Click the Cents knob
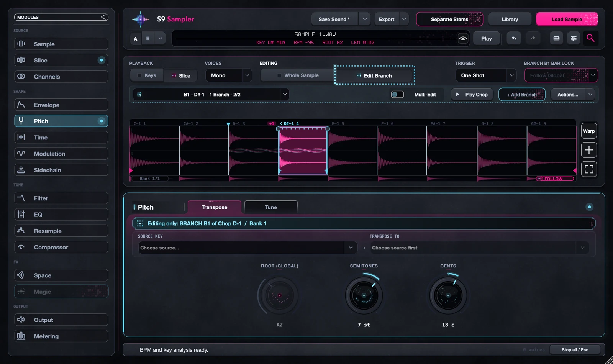The height and width of the screenshot is (364, 613). (x=448, y=295)
